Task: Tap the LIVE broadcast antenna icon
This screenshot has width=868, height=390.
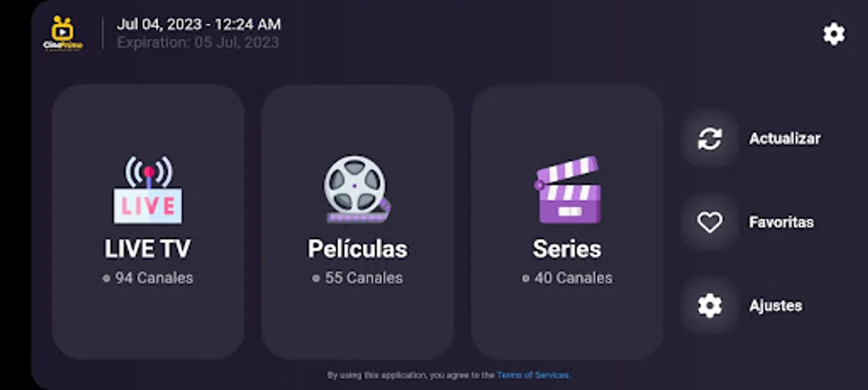Action: pos(148,190)
